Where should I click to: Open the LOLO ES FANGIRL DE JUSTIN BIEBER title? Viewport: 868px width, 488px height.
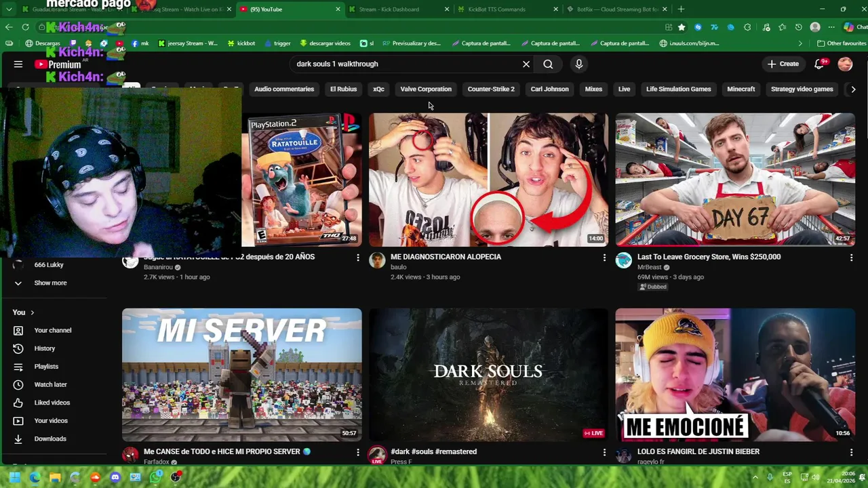pyautogui.click(x=698, y=451)
